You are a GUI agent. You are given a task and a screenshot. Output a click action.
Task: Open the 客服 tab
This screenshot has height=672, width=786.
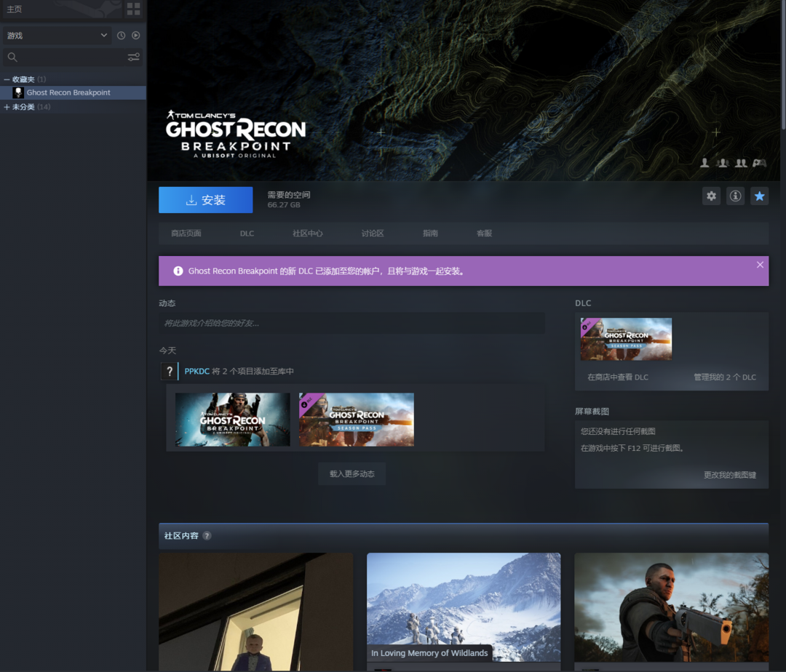pyautogui.click(x=484, y=233)
